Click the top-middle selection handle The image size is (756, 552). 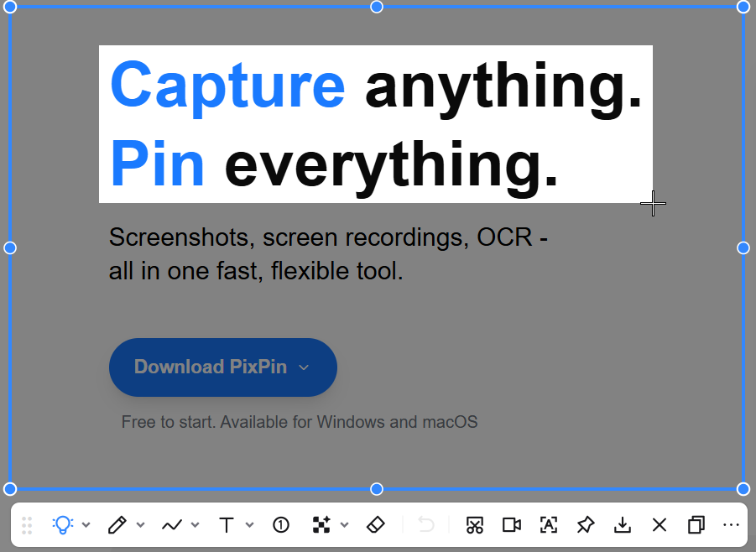[377, 7]
